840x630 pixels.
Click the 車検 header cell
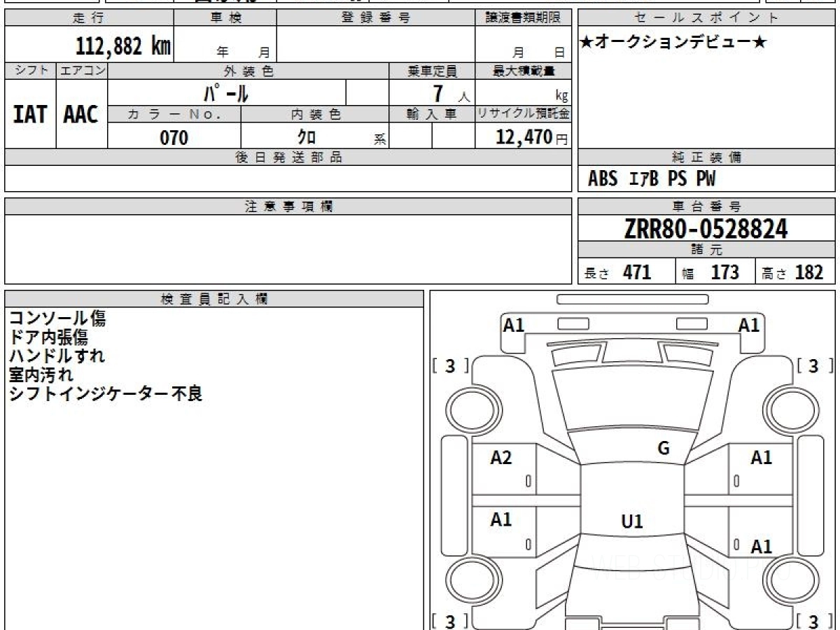(225, 18)
